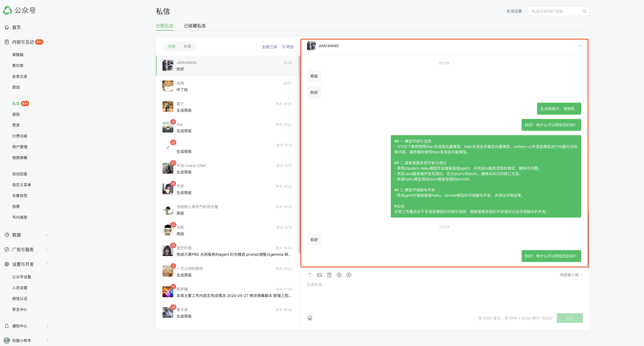Switch message filter to 未读
644x346 pixels.
pyautogui.click(x=187, y=46)
